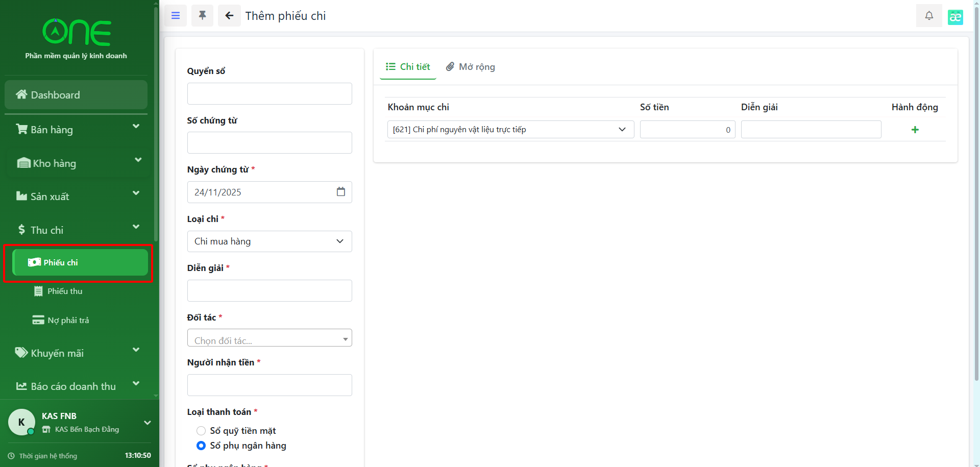This screenshot has height=467, width=980.
Task: Switch to the Chi tiết tab
Action: tap(408, 67)
